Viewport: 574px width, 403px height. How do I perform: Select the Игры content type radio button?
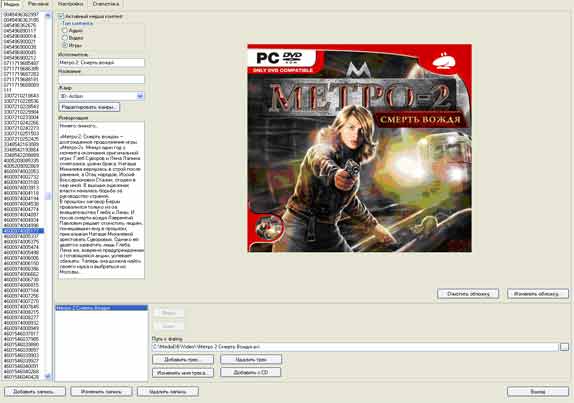65,45
